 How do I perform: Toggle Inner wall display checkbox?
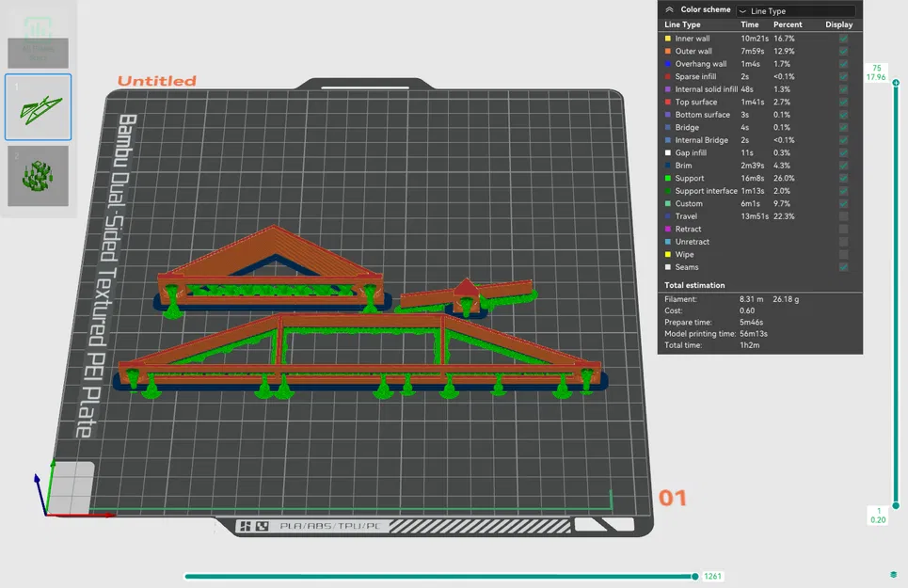(844, 39)
